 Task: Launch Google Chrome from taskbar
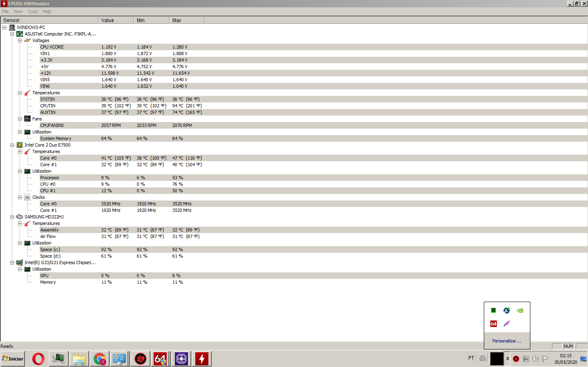100,359
